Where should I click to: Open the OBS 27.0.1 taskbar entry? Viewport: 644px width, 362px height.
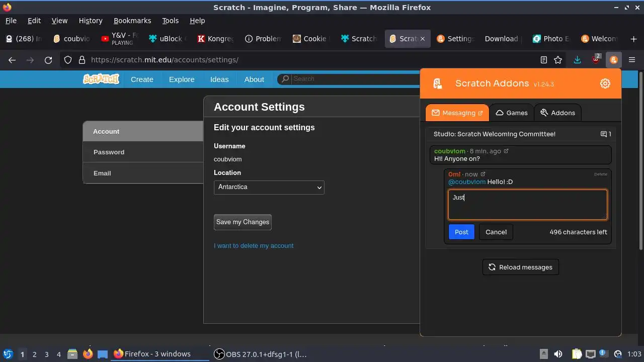point(261,354)
